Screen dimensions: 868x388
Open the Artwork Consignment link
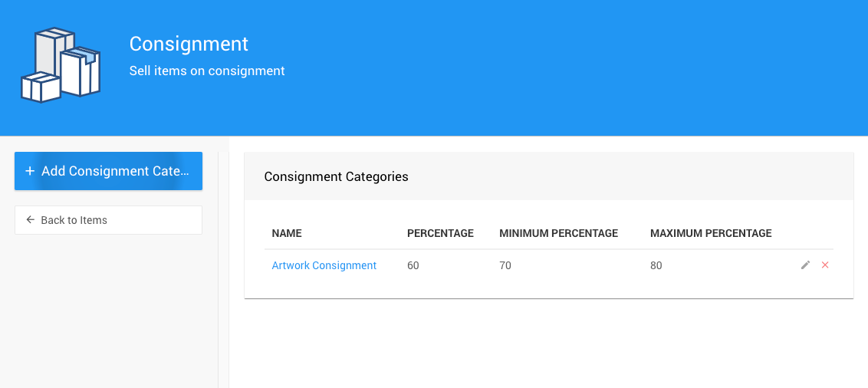[x=324, y=265]
